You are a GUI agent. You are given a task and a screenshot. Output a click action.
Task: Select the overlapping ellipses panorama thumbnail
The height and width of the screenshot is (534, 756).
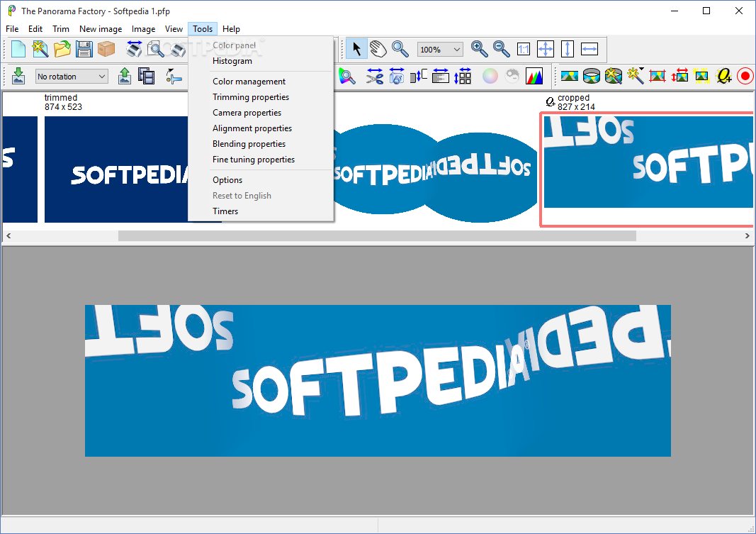435,173
